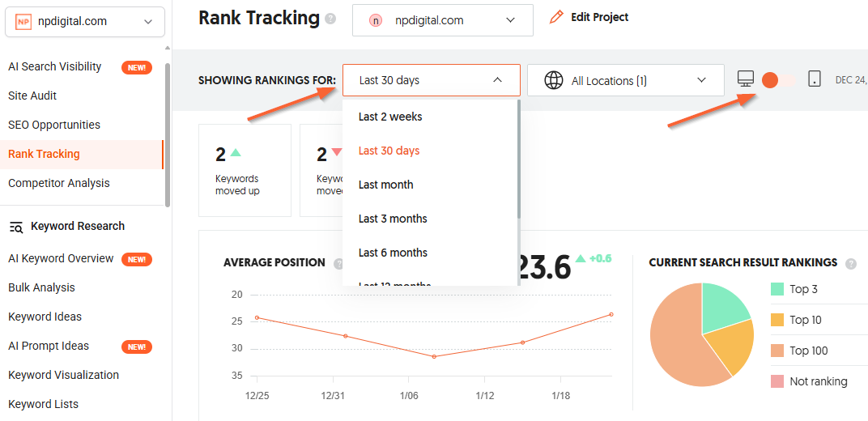Screen dimensions: 868x421
Task: Open Bulk Analysis in sidebar
Action: tap(41, 287)
